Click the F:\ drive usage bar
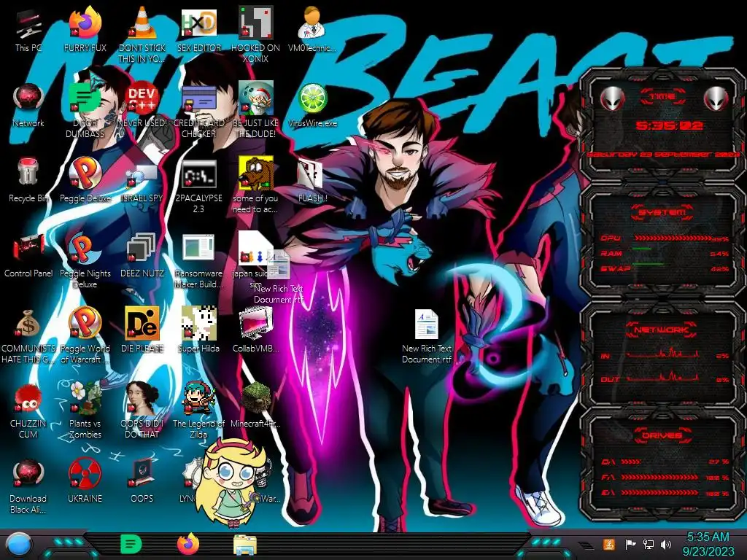 tap(659, 477)
